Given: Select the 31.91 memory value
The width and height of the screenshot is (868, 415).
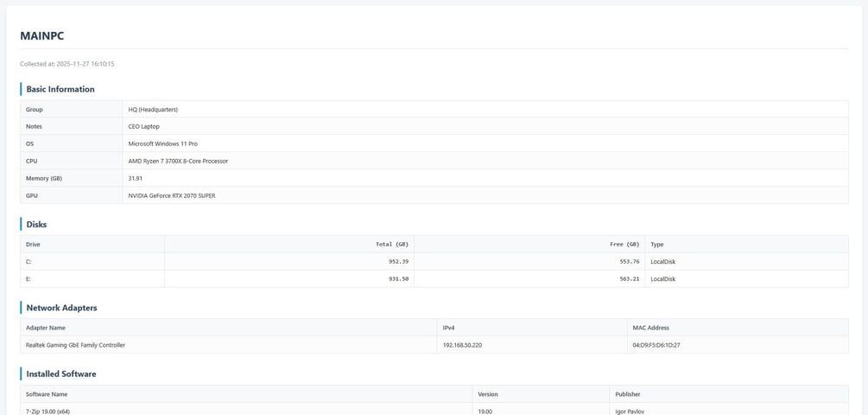Looking at the screenshot, I should point(136,178).
